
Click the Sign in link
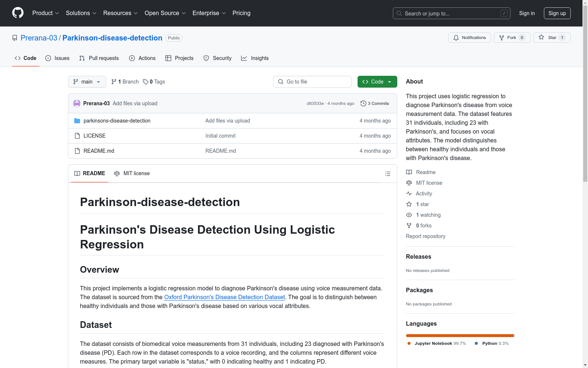pos(527,13)
